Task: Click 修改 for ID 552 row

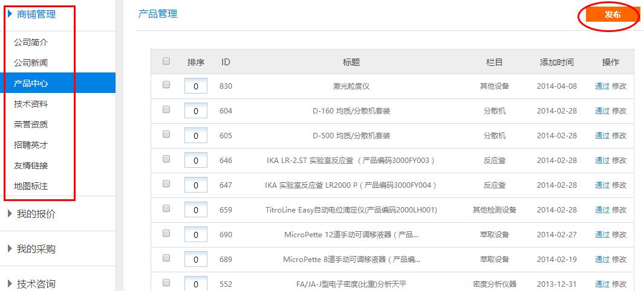Action: pyautogui.click(x=619, y=284)
